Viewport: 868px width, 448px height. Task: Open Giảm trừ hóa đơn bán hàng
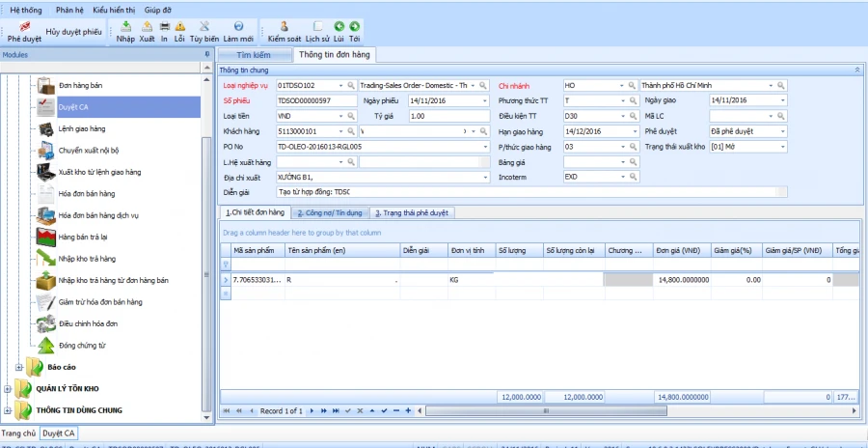(100, 301)
